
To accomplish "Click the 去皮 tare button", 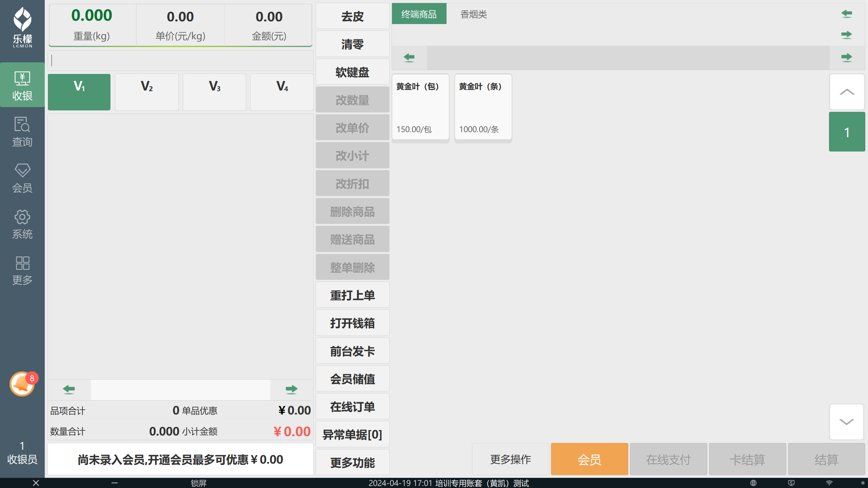I will (353, 16).
